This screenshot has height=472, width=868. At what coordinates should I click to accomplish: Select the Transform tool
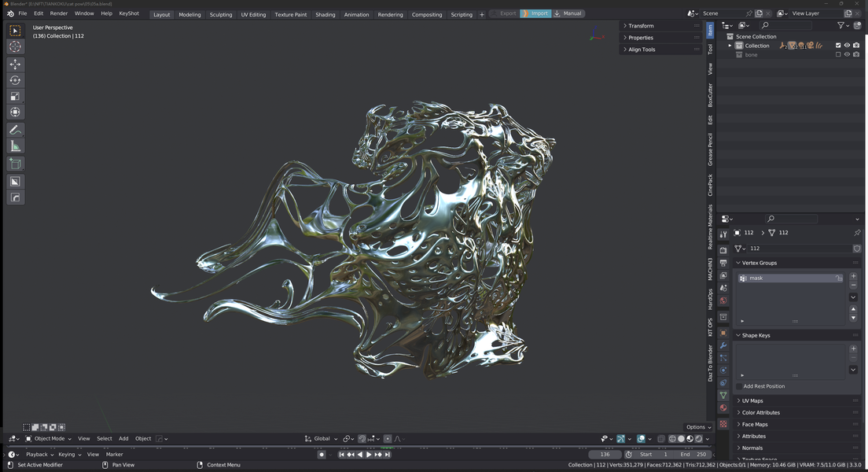point(15,112)
